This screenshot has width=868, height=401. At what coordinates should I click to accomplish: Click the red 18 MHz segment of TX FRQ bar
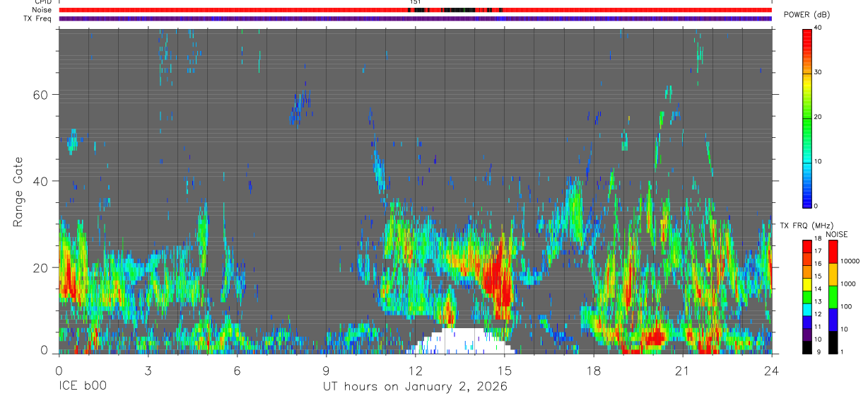pyautogui.click(x=807, y=247)
